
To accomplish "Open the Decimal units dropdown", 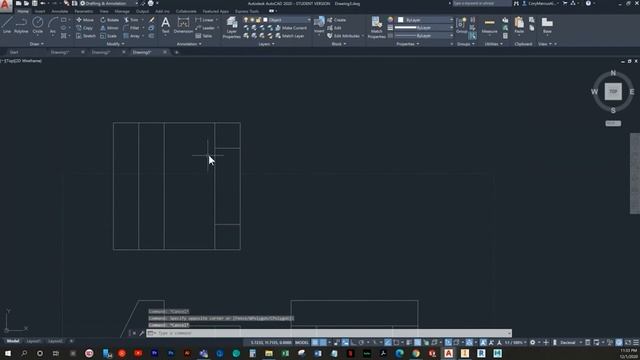I will (x=570, y=342).
